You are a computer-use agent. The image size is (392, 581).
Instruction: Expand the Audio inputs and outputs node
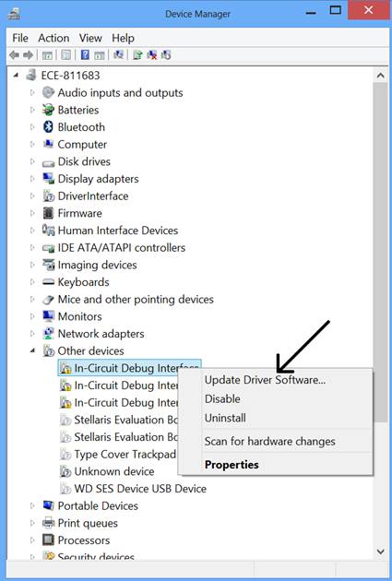(32, 92)
